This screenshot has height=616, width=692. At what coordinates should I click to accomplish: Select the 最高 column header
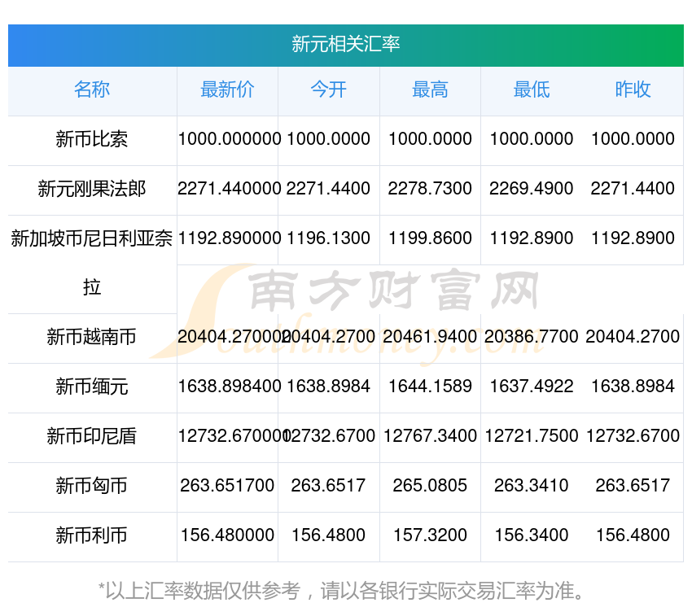tap(431, 90)
